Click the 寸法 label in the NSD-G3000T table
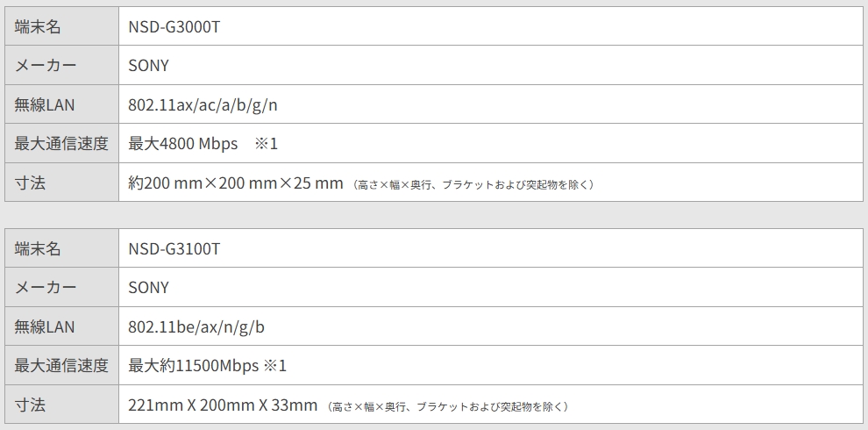868x430 pixels. 30,183
